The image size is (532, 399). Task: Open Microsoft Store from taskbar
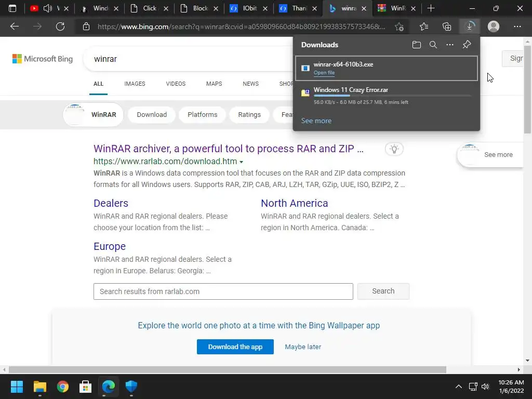[x=86, y=387]
